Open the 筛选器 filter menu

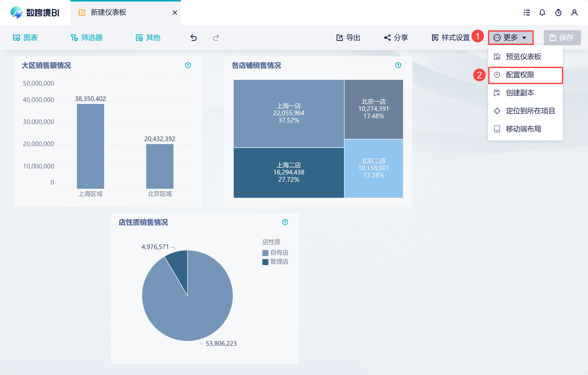(x=87, y=38)
